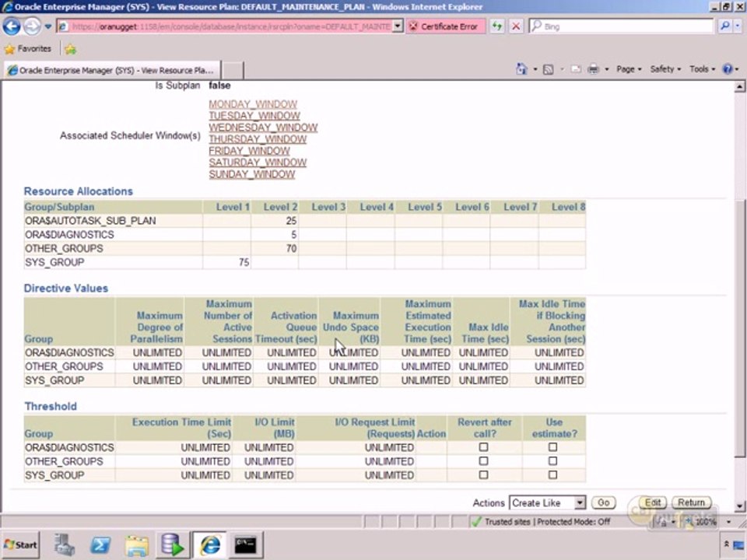Click the Stop loading X icon

[x=515, y=26]
